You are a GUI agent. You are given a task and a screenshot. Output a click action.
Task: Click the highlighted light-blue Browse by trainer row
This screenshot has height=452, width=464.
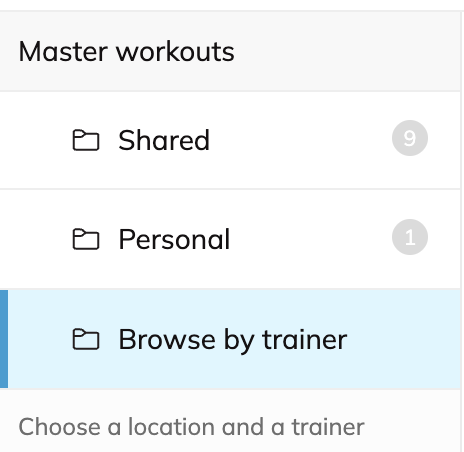pyautogui.click(x=234, y=339)
